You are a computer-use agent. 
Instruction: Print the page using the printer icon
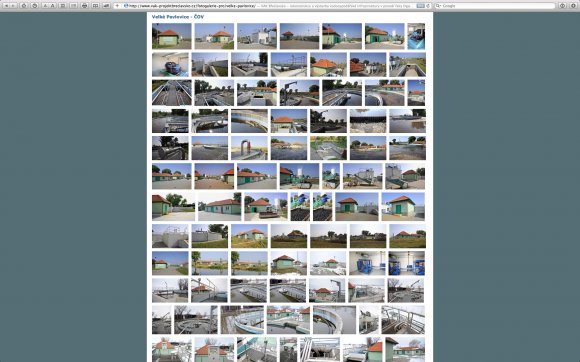click(84, 6)
